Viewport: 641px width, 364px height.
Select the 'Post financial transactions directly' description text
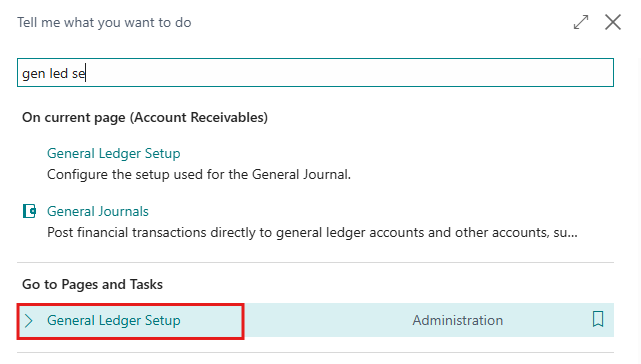coord(312,233)
